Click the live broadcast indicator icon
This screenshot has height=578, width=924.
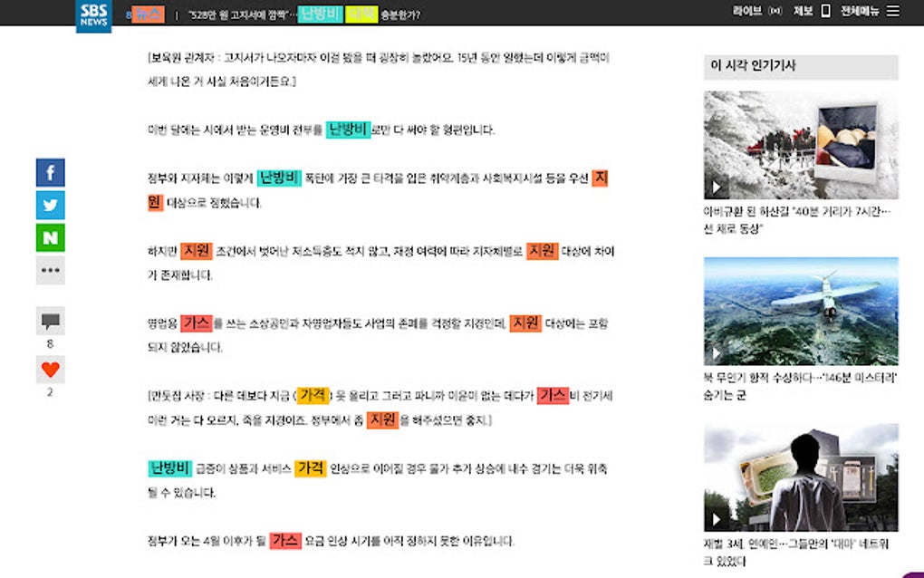coord(775,11)
